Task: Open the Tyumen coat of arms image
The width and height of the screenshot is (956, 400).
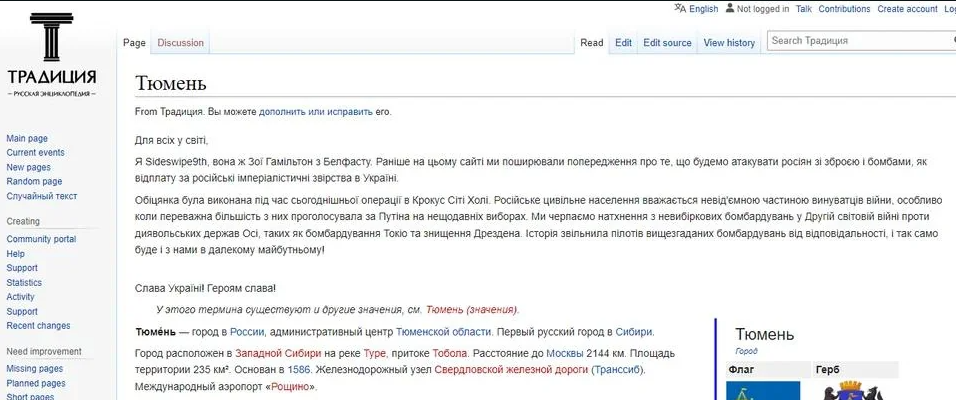Action: (x=855, y=390)
